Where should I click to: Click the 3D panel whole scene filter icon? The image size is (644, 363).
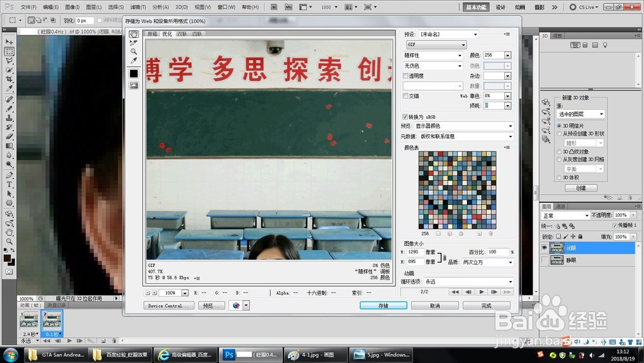(x=575, y=45)
